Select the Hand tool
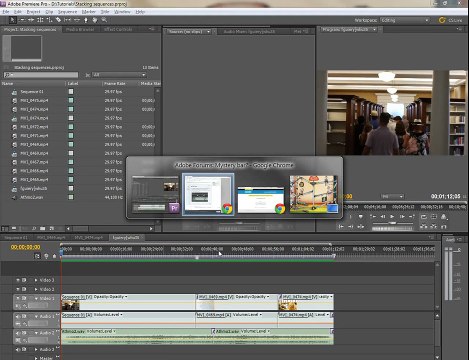Viewport: 469px width, 360px height. click(95, 20)
